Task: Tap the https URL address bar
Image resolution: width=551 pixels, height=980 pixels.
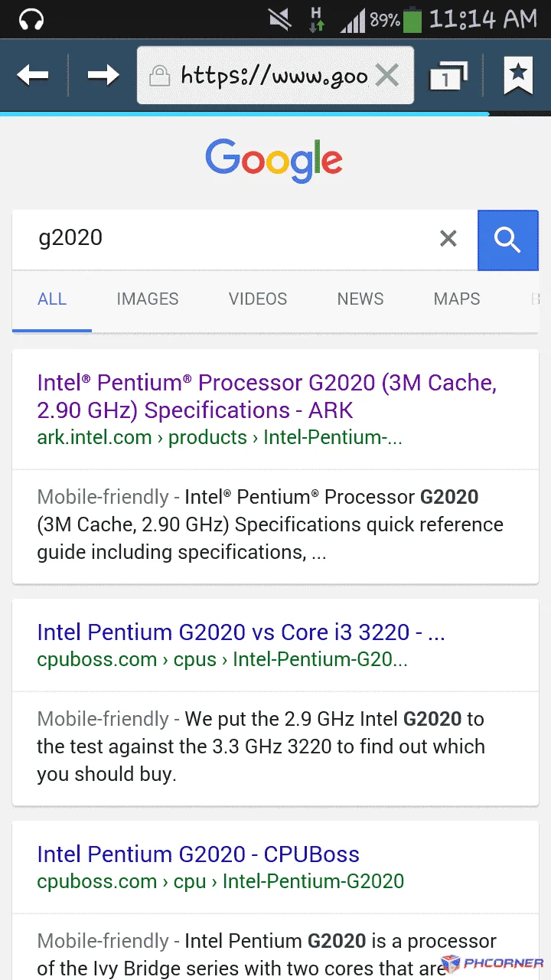Action: click(274, 76)
